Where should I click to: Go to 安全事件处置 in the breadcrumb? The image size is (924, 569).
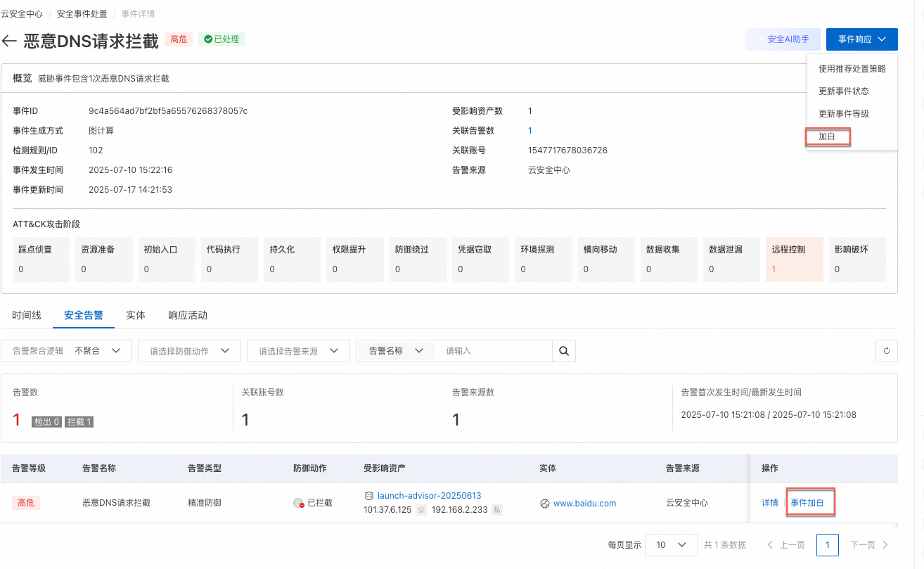tap(82, 14)
